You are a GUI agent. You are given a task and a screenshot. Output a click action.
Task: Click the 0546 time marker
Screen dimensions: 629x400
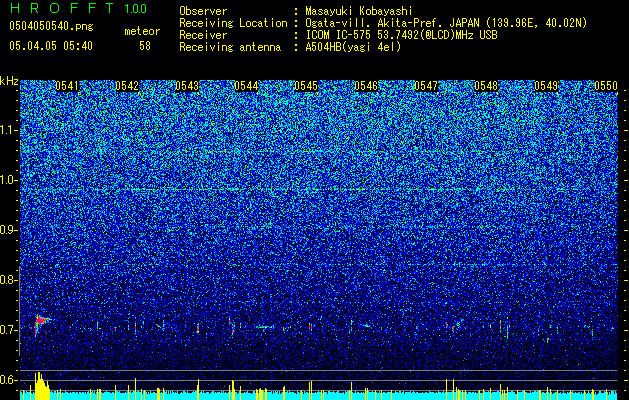[366, 86]
